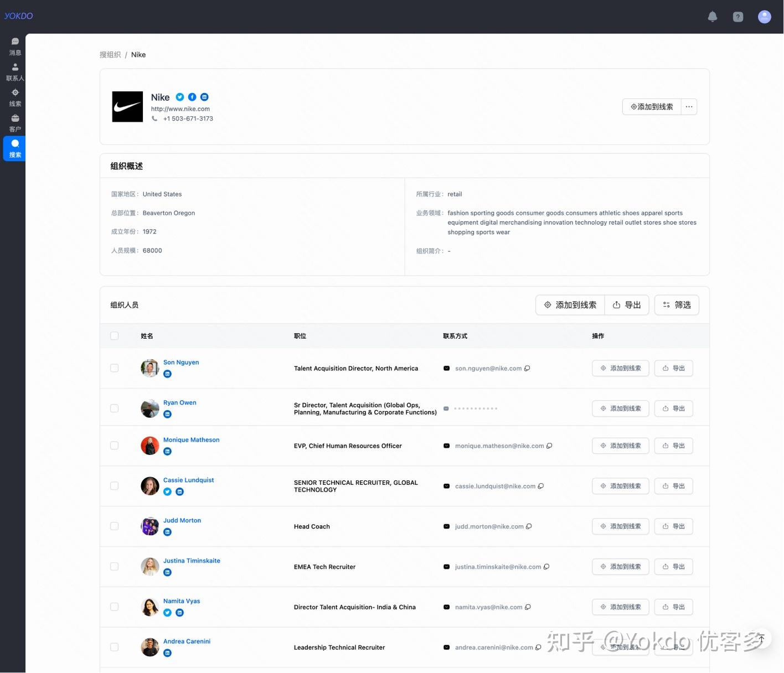784x673 pixels.
Task: Click Justina Timinskaite's avatar photo
Action: click(150, 567)
